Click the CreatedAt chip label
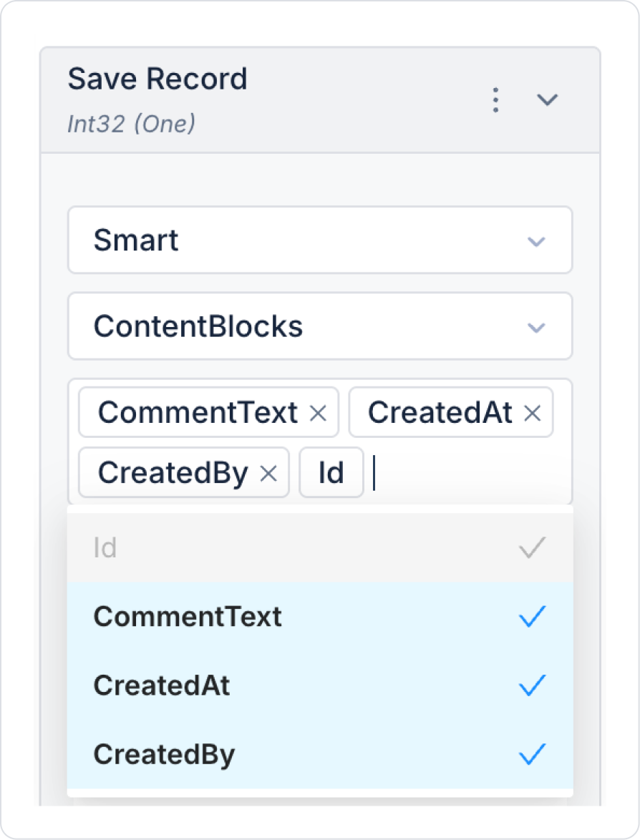Image resolution: width=640 pixels, height=840 pixels. [440, 413]
